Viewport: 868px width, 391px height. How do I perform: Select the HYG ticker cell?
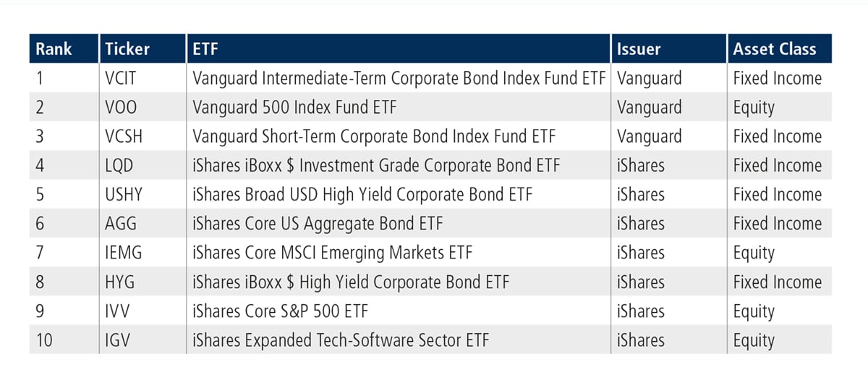point(142,282)
